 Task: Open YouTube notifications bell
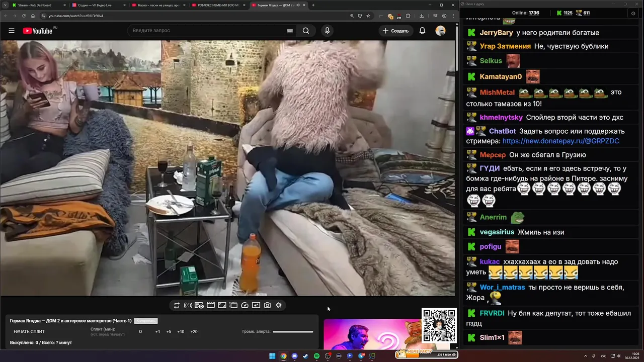(422, 31)
